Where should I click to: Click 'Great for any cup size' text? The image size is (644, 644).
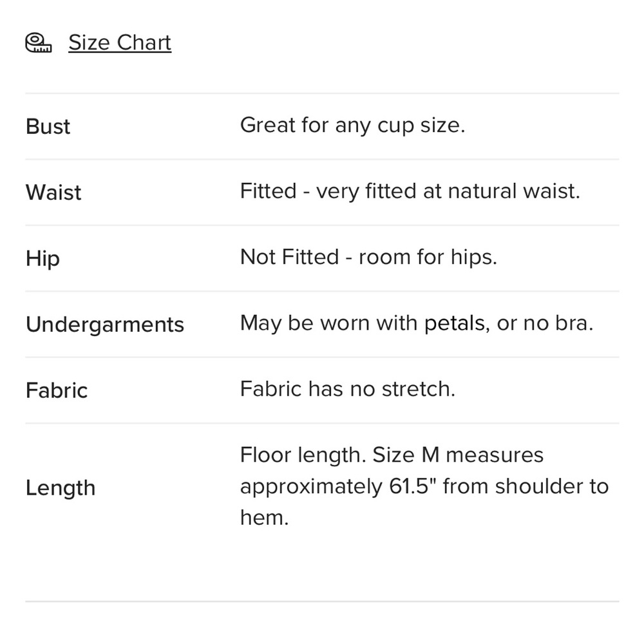pos(353,126)
